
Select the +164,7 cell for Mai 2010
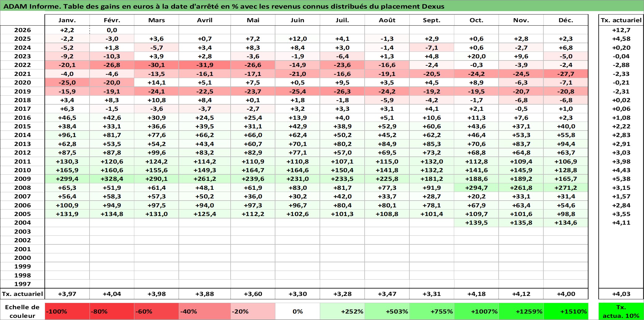tap(253, 170)
